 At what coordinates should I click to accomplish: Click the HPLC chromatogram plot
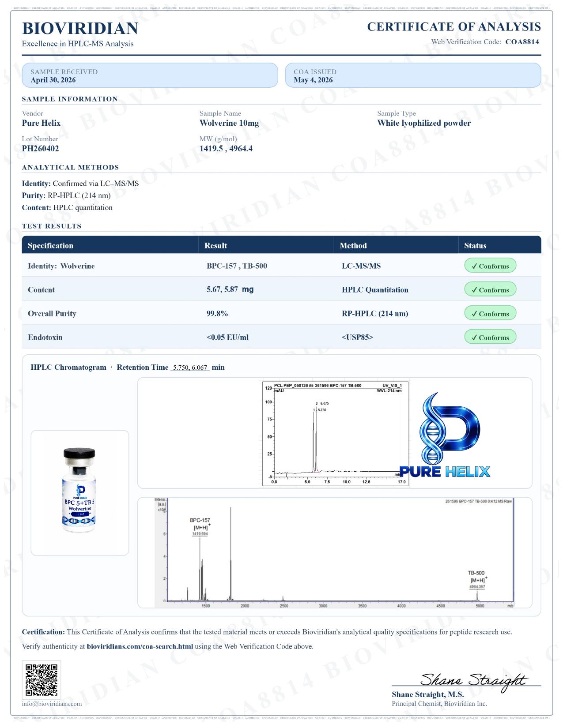pos(335,433)
